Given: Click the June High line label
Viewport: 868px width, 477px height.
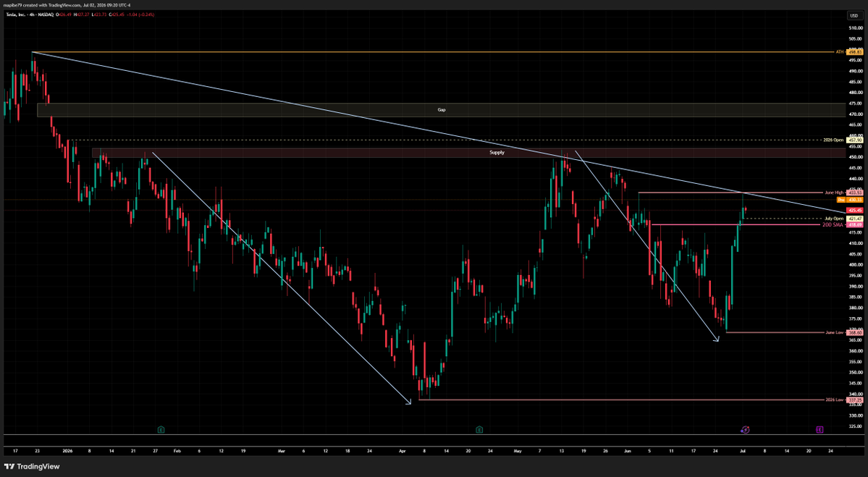Looking at the screenshot, I should click(834, 193).
